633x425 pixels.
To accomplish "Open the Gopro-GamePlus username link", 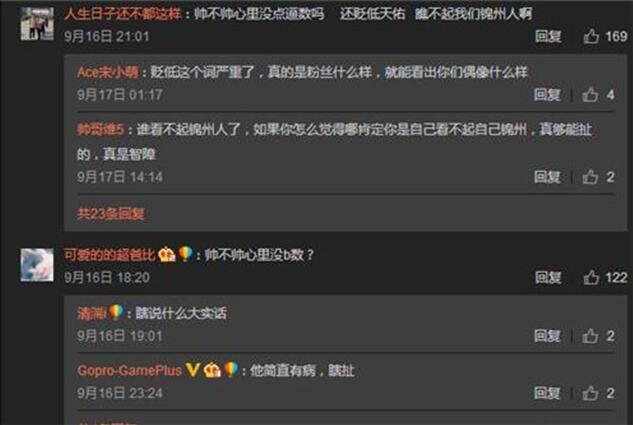I will point(130,370).
